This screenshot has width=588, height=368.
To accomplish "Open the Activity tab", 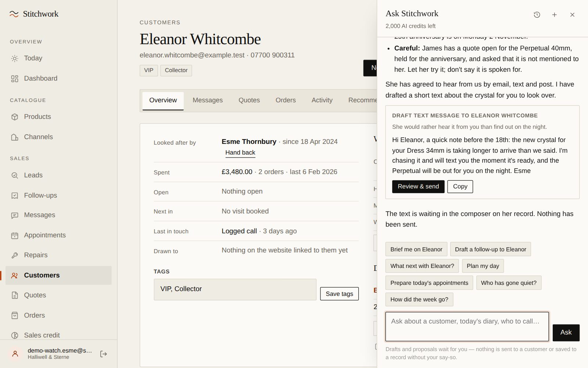I will click(x=322, y=100).
